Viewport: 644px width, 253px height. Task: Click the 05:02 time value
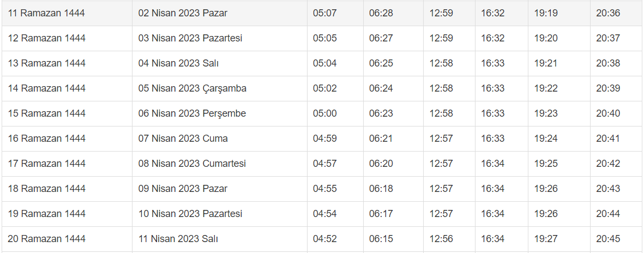(x=325, y=88)
